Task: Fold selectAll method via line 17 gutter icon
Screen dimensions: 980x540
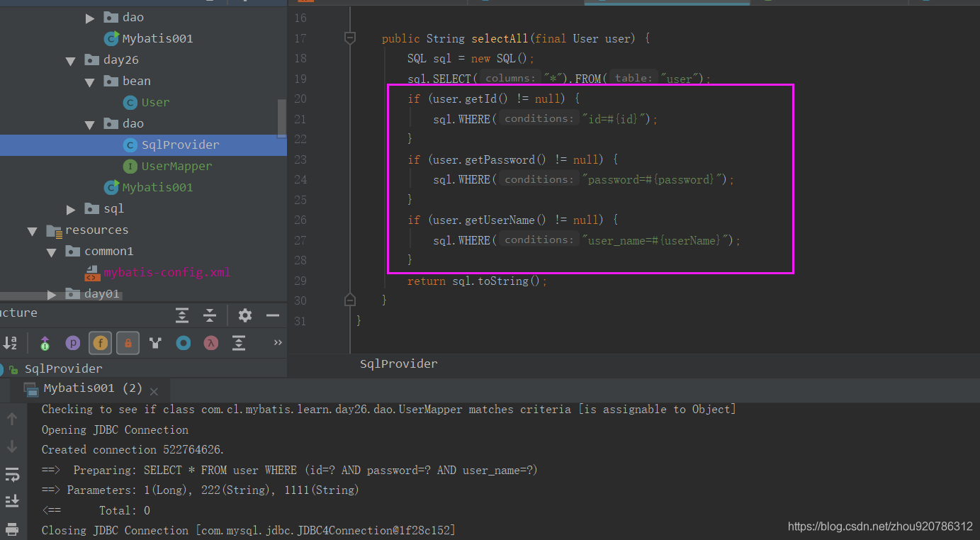Action: [x=349, y=38]
